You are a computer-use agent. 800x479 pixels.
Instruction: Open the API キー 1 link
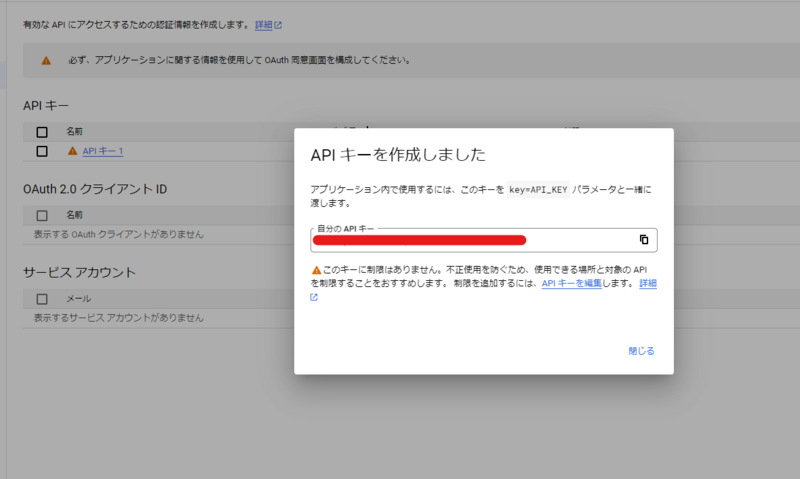pos(103,151)
